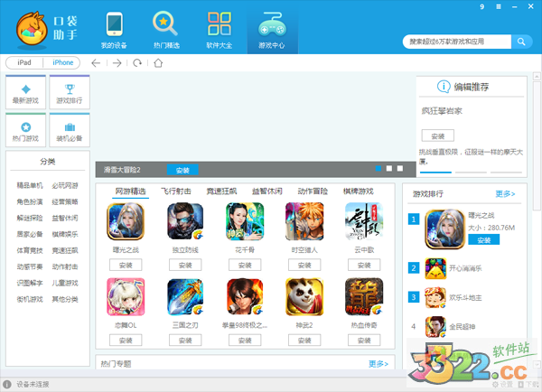Select the 益智休闲 tab
Screen dimensions: 542x392
267,191
